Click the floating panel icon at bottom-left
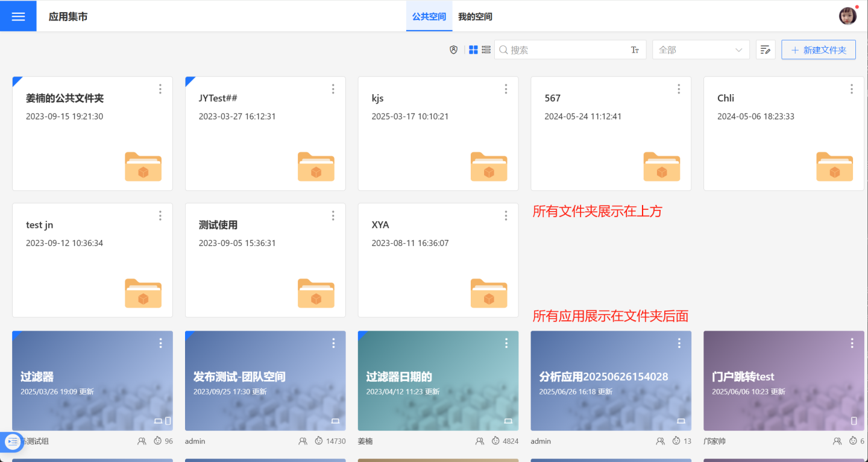 click(12, 441)
